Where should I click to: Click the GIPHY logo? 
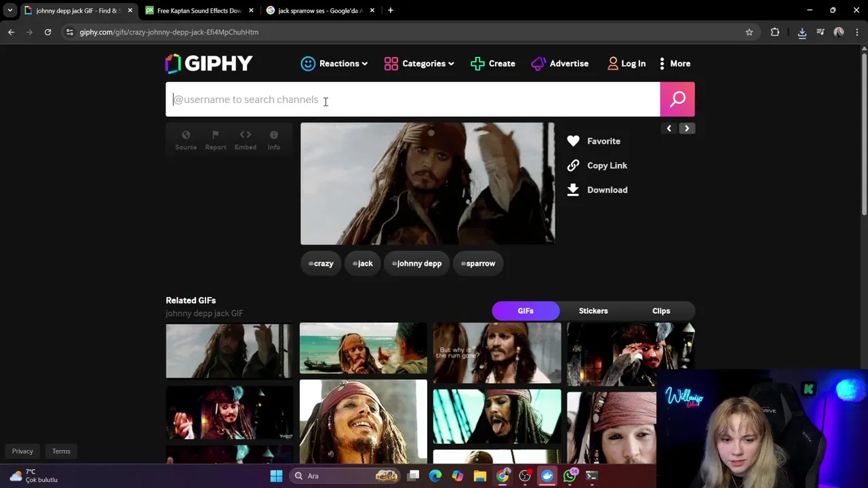(209, 63)
